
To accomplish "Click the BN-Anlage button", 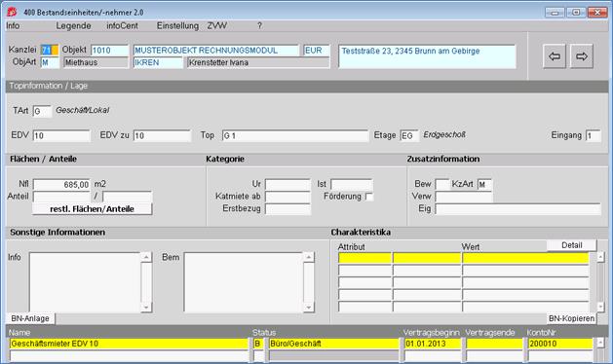I will point(30,318).
